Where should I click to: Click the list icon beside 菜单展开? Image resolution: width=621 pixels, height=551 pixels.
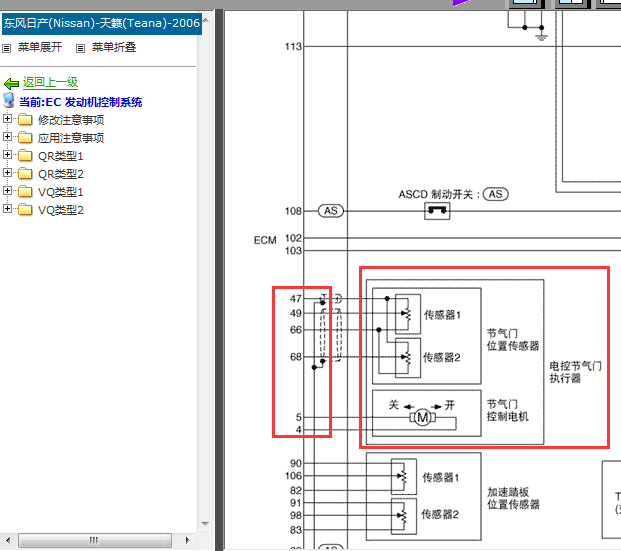coord(6,48)
